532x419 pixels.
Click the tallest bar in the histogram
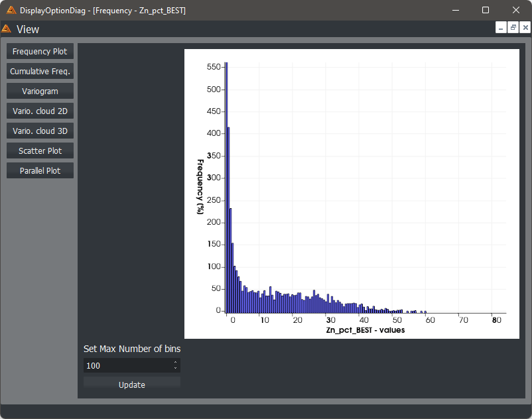click(x=226, y=186)
